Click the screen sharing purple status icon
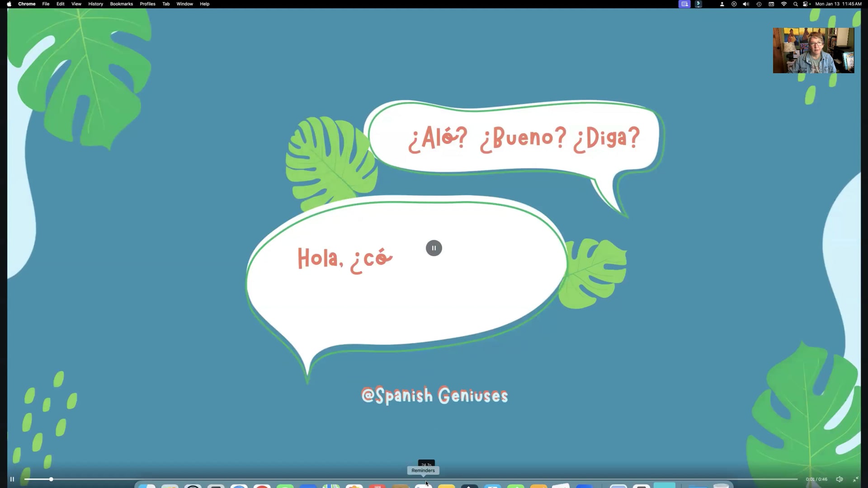868x488 pixels. click(684, 4)
